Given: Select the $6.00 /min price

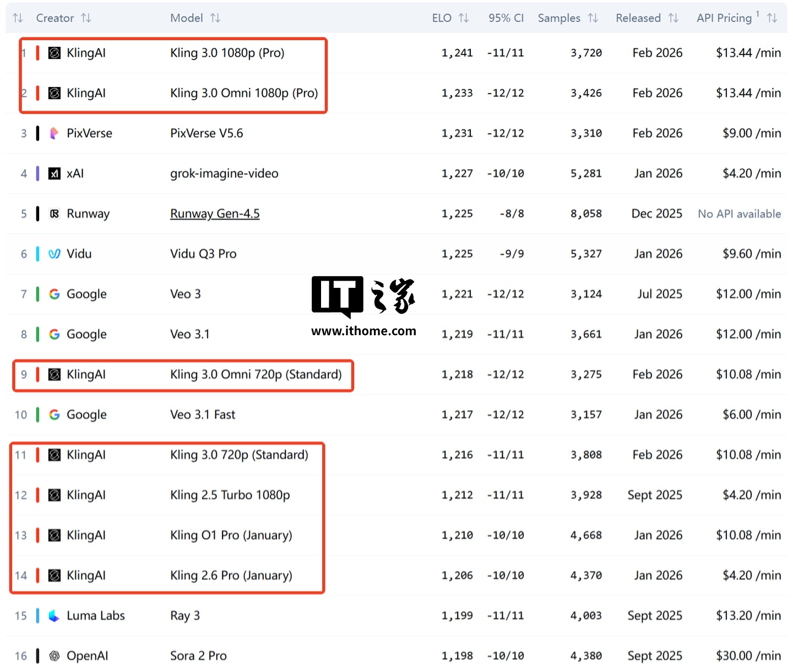Looking at the screenshot, I should tap(752, 414).
